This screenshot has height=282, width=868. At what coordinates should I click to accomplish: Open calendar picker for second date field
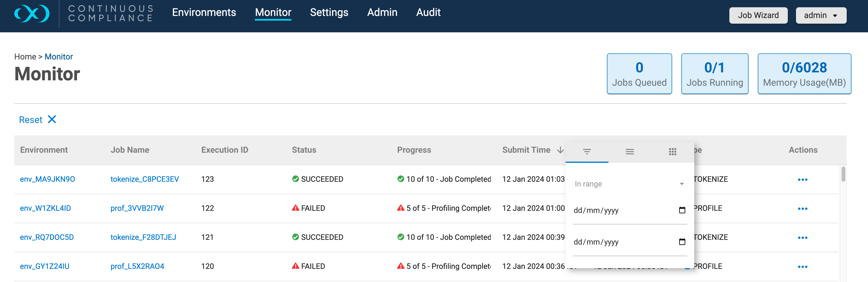pyautogui.click(x=682, y=242)
